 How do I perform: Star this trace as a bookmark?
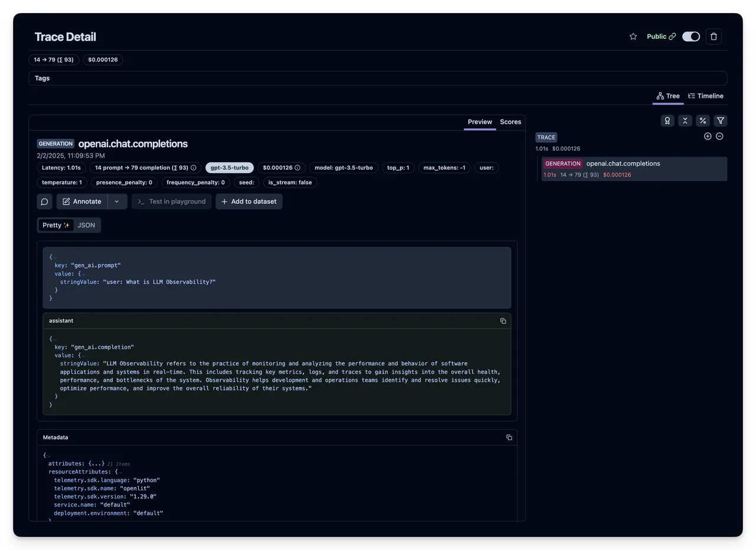click(633, 37)
